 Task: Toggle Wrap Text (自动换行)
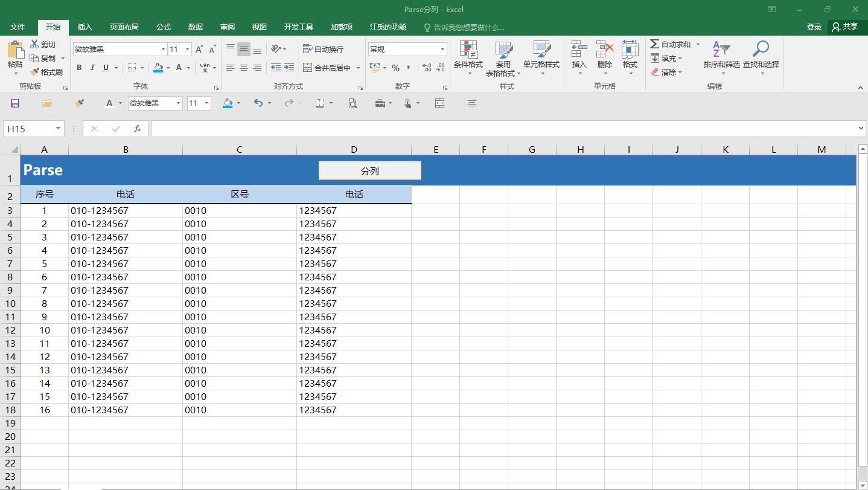click(323, 49)
